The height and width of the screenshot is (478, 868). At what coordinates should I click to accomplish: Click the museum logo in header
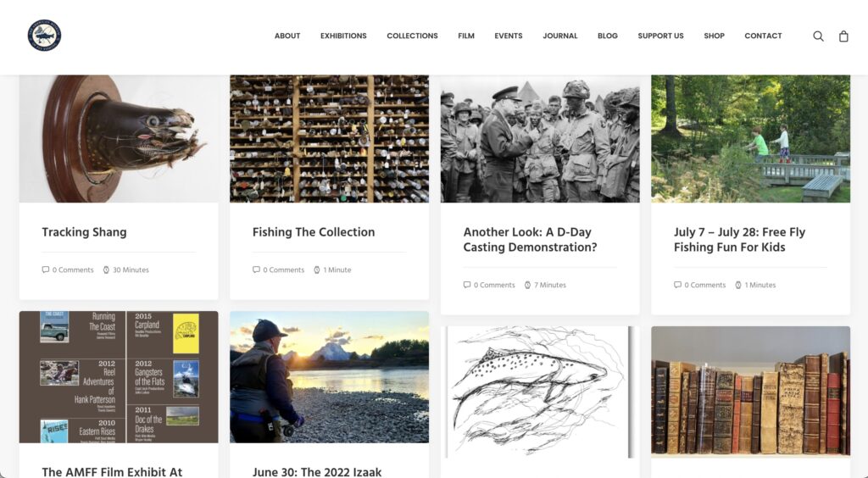(44, 36)
